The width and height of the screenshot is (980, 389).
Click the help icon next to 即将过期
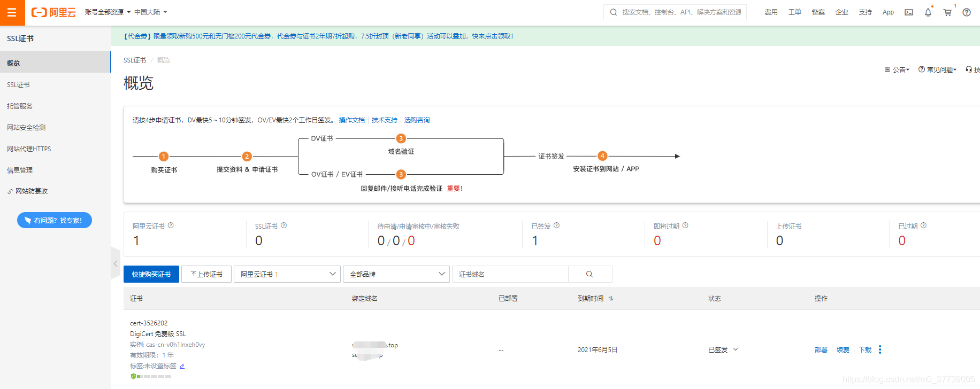click(685, 225)
